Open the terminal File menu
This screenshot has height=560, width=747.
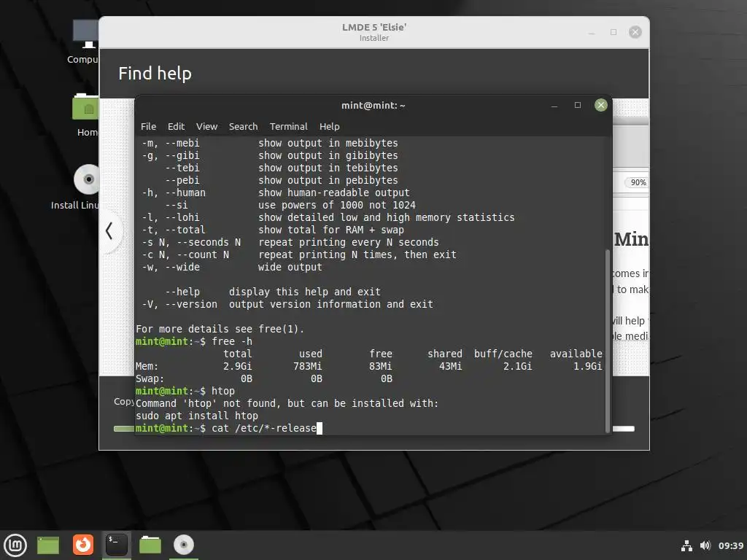148,127
